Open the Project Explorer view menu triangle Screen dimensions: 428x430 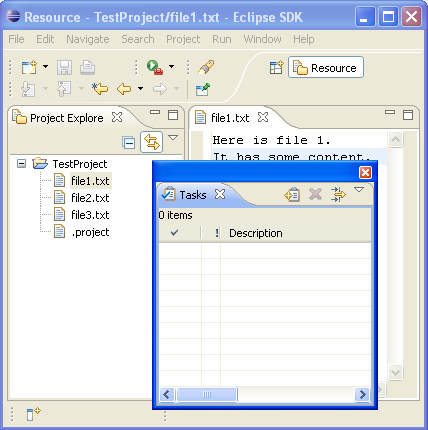coord(173,137)
